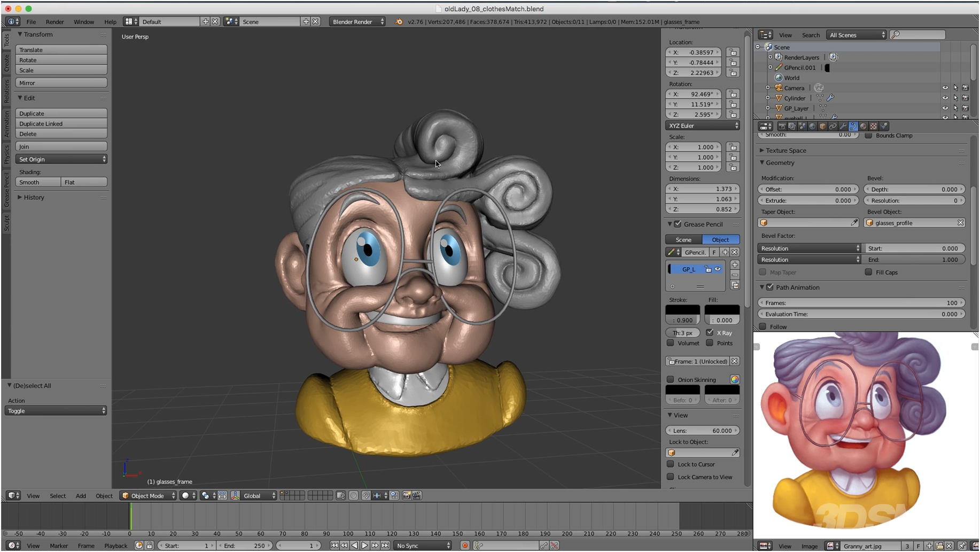Viewport: 980px width, 552px height.
Task: Open the Modifiers properties tab (wrench icon)
Action: 843,126
